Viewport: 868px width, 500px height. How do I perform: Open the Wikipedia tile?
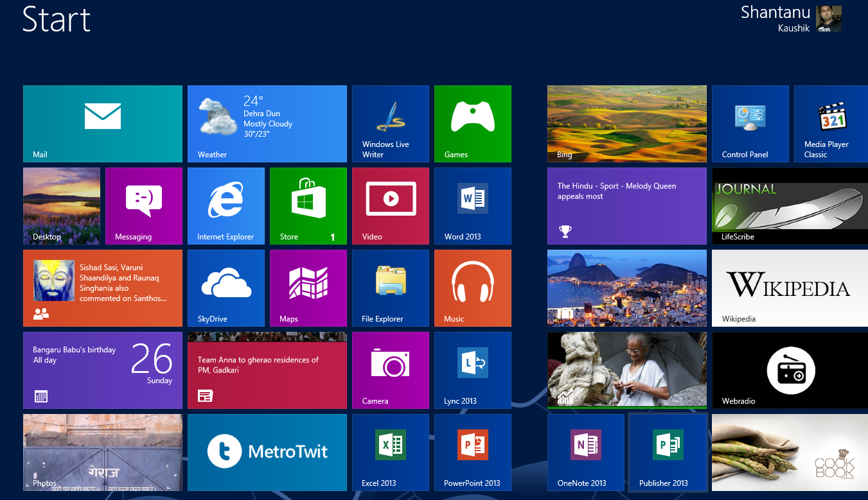click(x=790, y=288)
